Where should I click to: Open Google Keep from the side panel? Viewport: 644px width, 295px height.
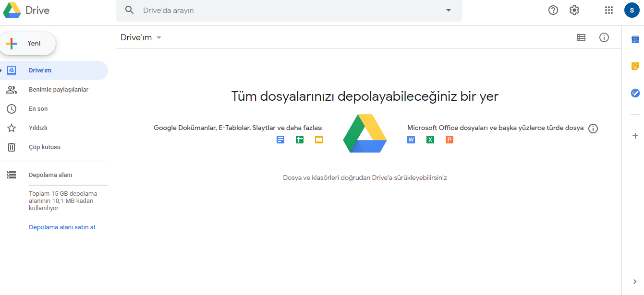(x=635, y=66)
